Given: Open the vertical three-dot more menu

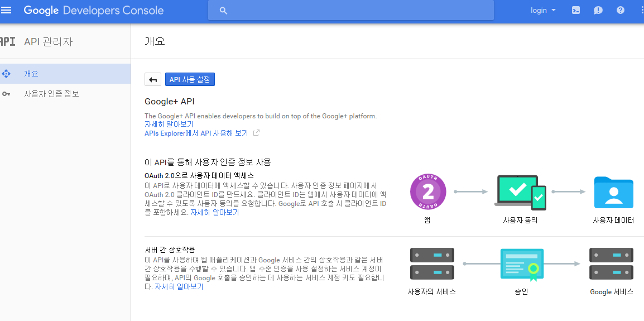Looking at the screenshot, I should coord(641,11).
